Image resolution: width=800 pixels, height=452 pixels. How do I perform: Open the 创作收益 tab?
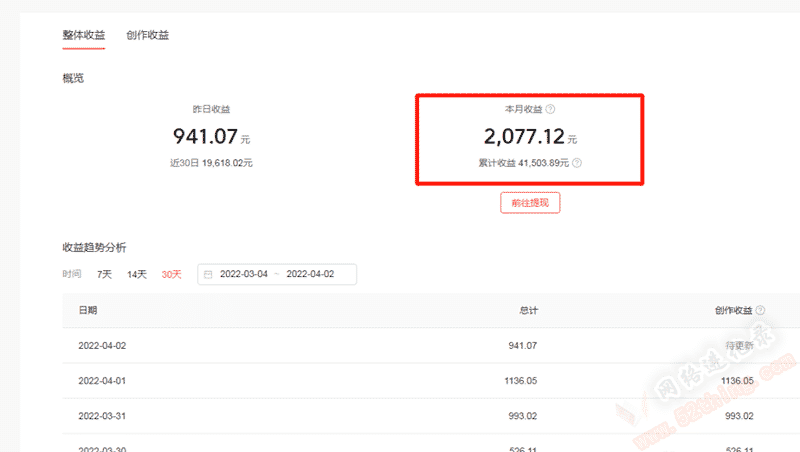click(x=147, y=35)
